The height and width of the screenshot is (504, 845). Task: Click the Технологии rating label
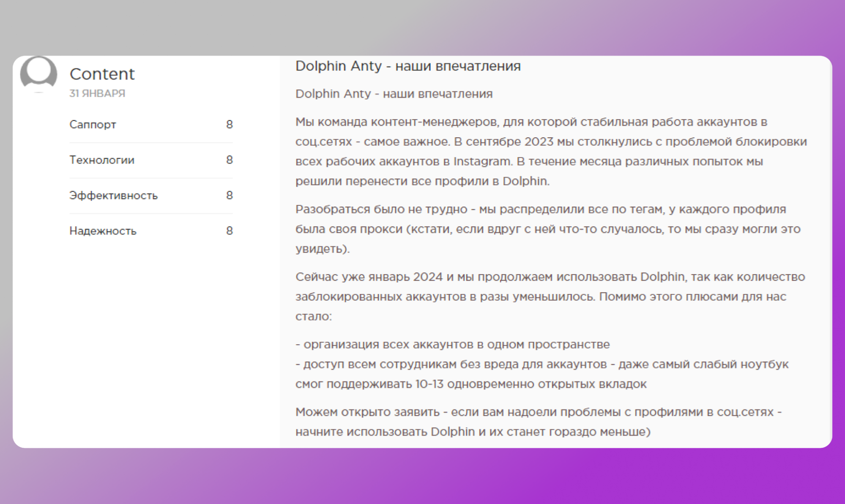pos(102,160)
